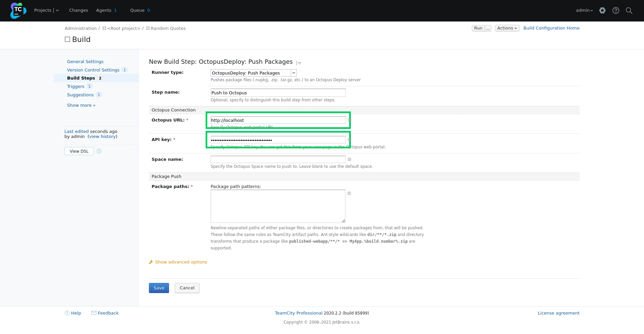Cancel the new build step
The image size is (644, 334).
pyautogui.click(x=187, y=288)
